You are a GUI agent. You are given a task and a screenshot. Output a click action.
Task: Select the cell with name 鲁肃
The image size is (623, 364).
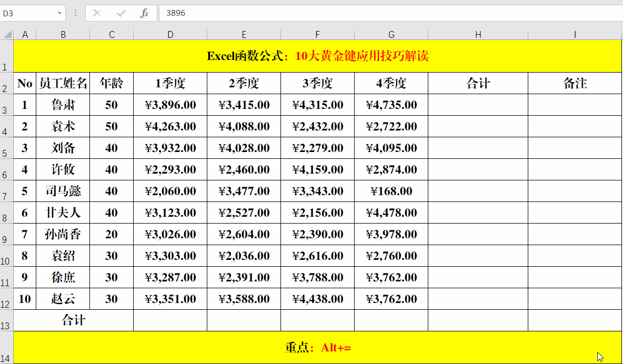[63, 105]
